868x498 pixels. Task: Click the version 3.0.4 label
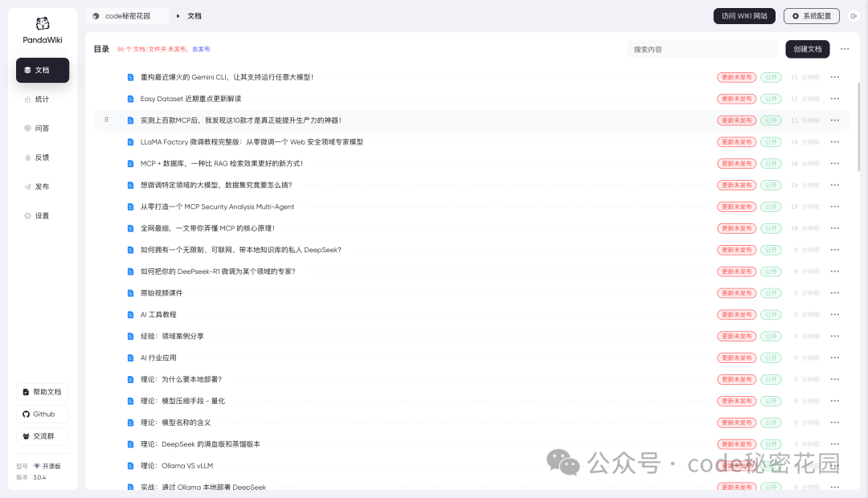[x=39, y=478]
